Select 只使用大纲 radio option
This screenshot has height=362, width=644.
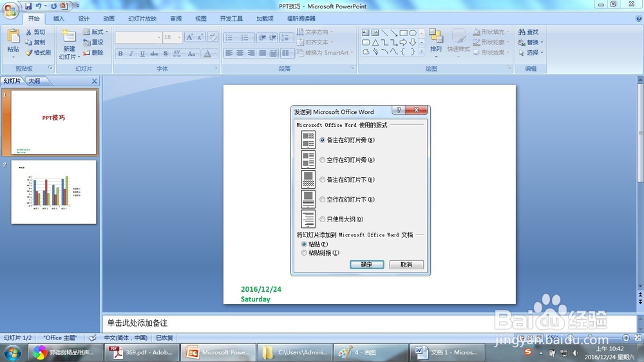(x=323, y=219)
